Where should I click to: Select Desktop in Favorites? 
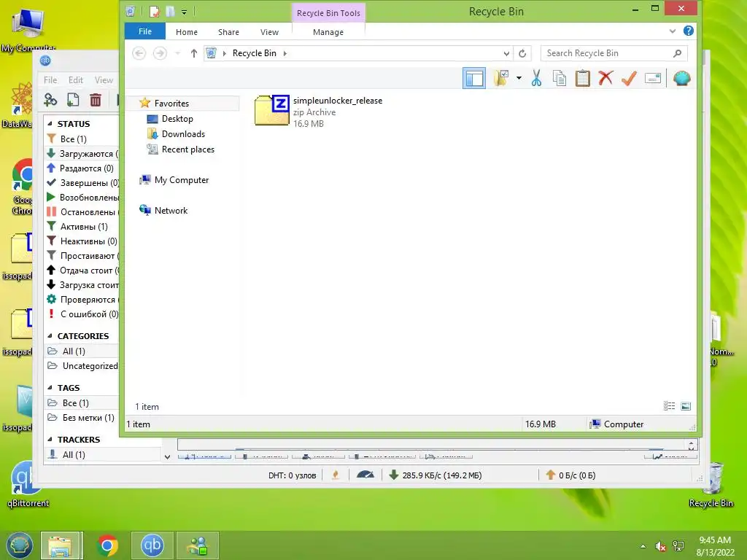[x=177, y=119]
